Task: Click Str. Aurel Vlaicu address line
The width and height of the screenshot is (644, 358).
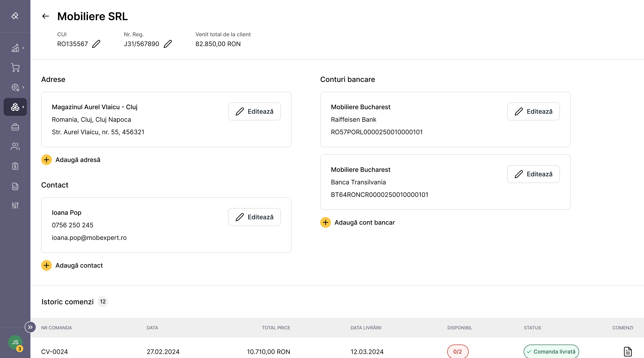Action: pos(98,132)
